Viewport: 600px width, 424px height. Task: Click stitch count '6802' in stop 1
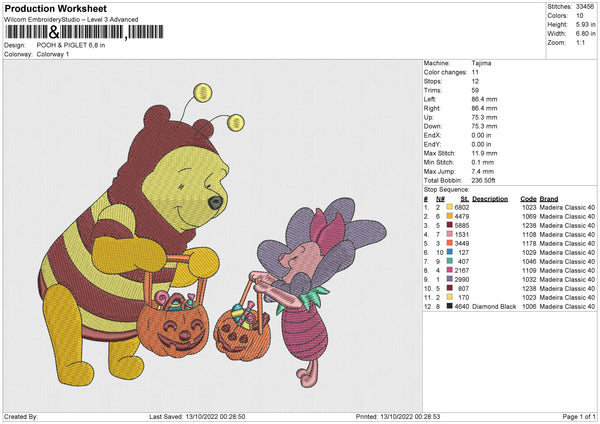pyautogui.click(x=462, y=207)
